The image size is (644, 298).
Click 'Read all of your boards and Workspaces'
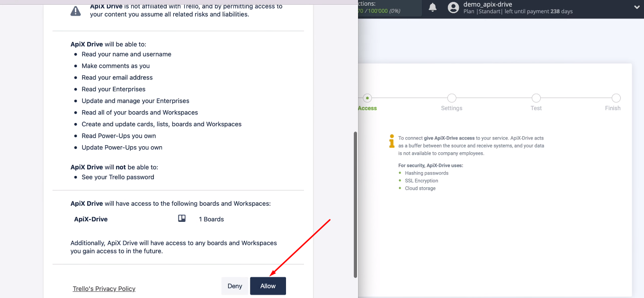(140, 113)
